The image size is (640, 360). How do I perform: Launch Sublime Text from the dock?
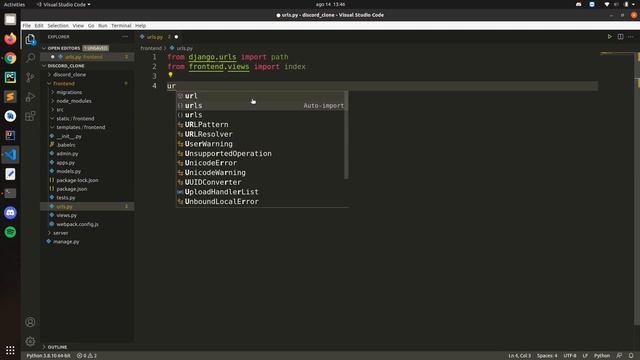click(10, 97)
